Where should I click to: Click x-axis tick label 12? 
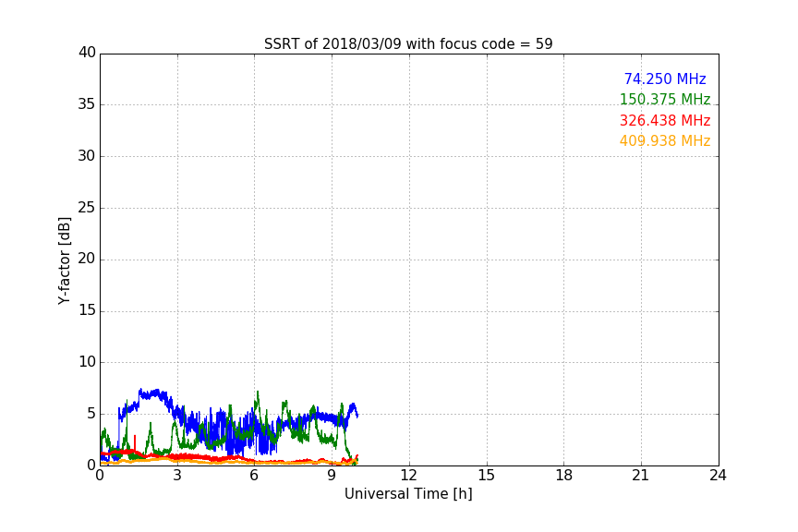(409, 476)
